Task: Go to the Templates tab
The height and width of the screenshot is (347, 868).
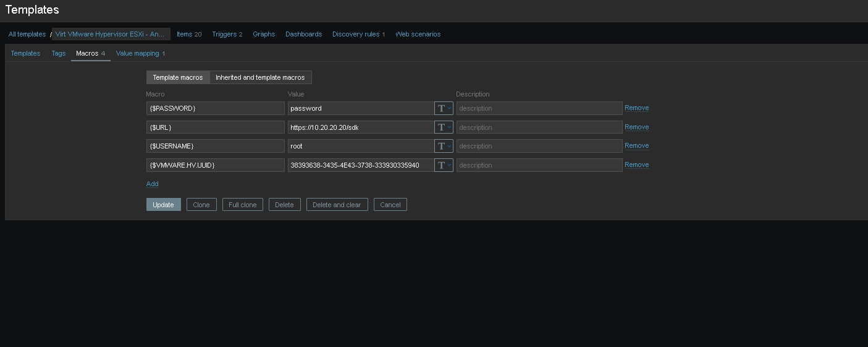Action: (25, 53)
